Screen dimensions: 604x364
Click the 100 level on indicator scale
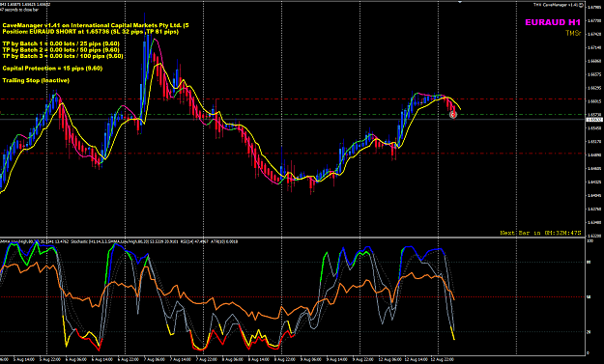[590, 240]
